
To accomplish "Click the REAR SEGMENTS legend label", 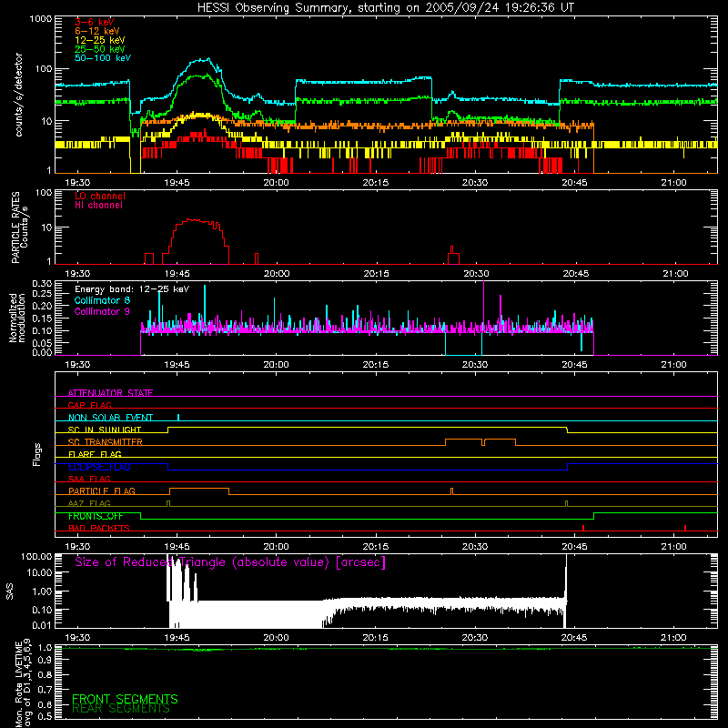I will (121, 709).
